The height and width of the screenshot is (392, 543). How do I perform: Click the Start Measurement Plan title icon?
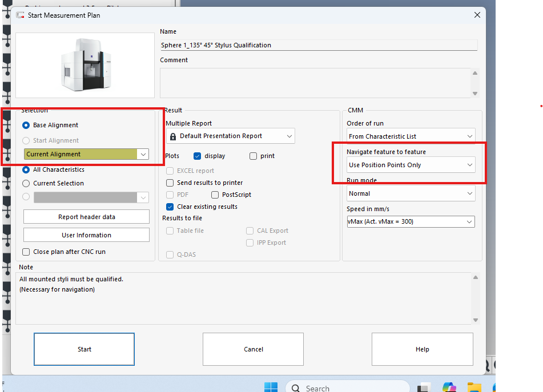click(21, 15)
